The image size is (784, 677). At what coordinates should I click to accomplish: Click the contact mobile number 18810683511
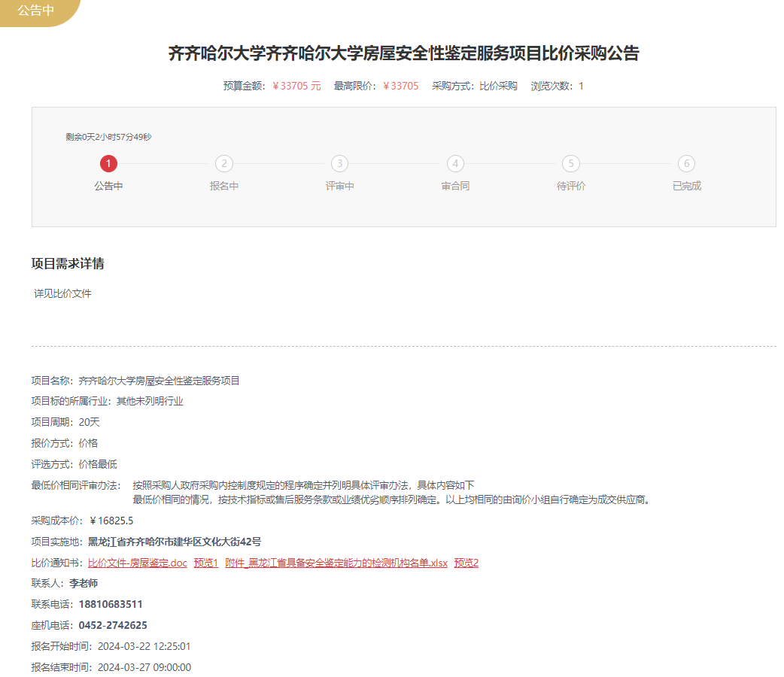coord(111,604)
